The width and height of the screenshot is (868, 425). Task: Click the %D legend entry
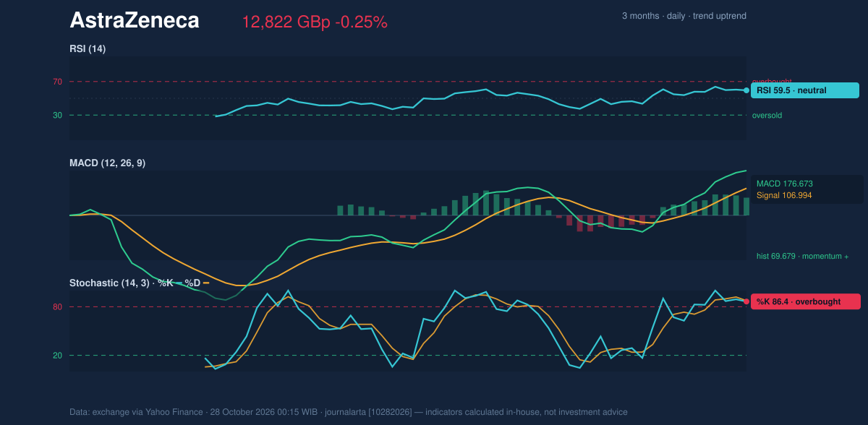click(197, 283)
